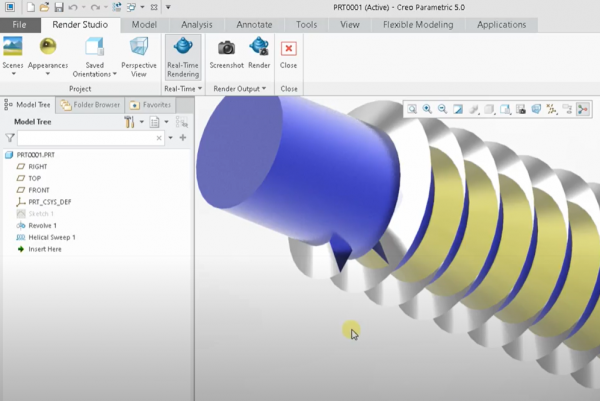Viewport: 600px width, 401px height.
Task: Click the Refit icon in graphics toolbar
Action: (x=413, y=108)
